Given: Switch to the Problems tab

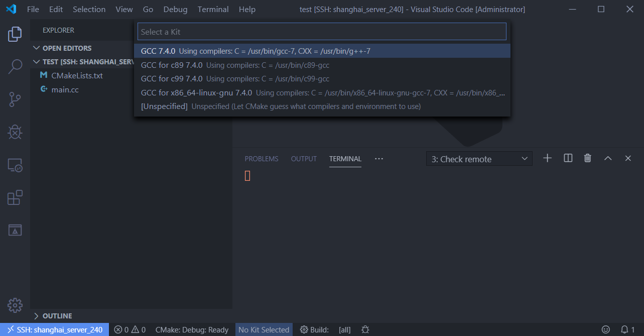Looking at the screenshot, I should 262,159.
